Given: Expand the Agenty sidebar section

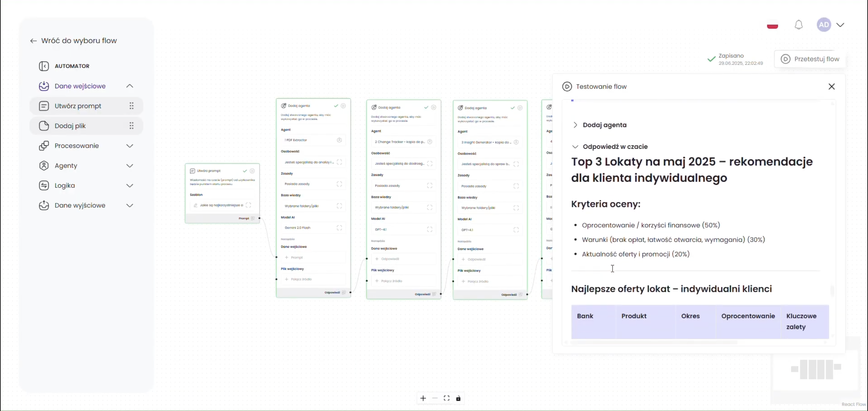Looking at the screenshot, I should (129, 165).
